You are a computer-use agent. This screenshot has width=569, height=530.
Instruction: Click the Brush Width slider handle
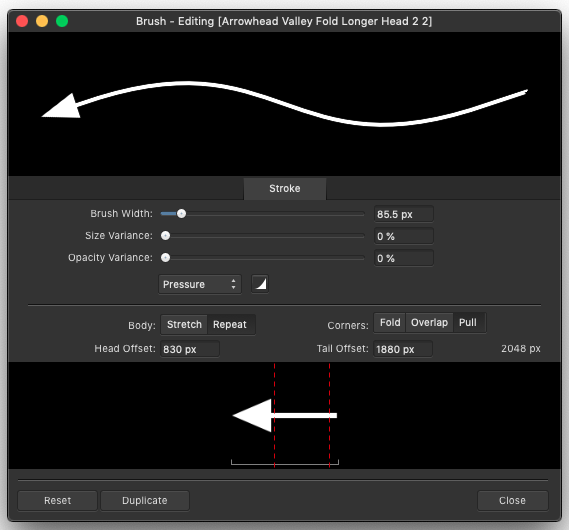coord(181,214)
